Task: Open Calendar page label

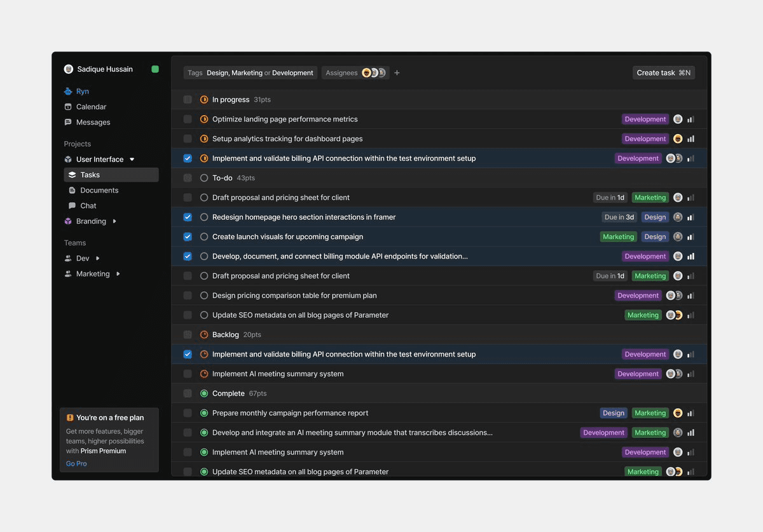Action: [x=92, y=107]
